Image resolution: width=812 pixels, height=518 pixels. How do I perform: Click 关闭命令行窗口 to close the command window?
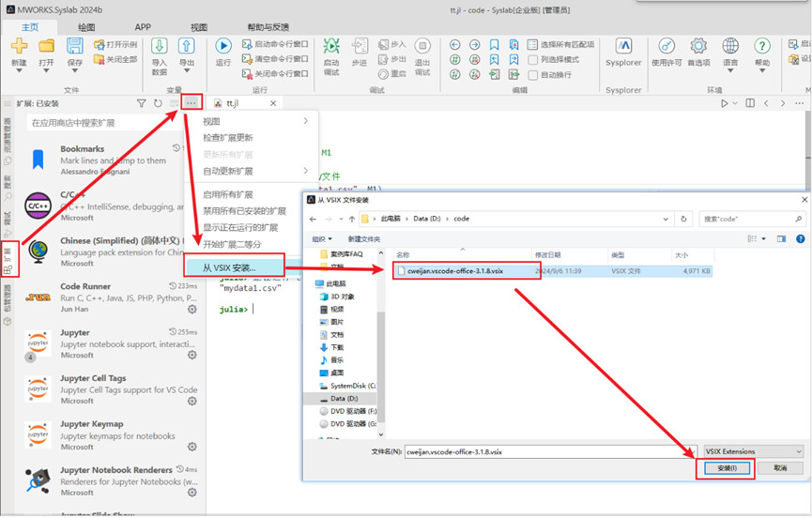275,73
